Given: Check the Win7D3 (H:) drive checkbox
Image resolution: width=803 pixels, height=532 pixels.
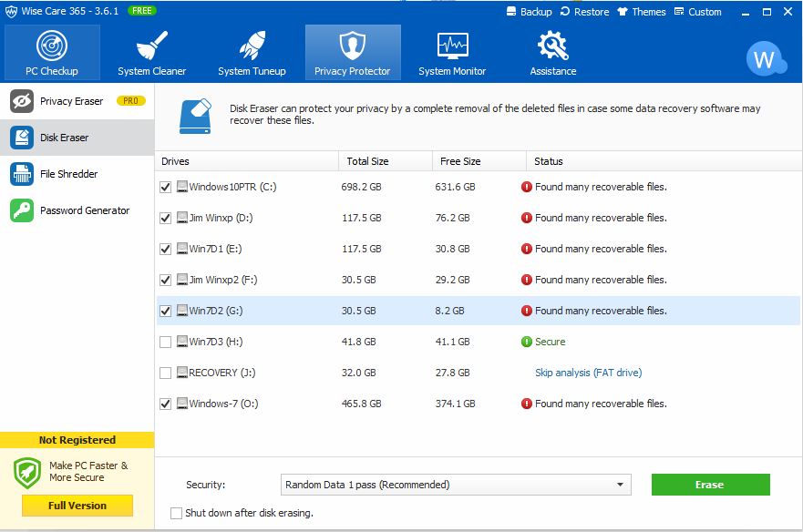Looking at the screenshot, I should tap(165, 342).
